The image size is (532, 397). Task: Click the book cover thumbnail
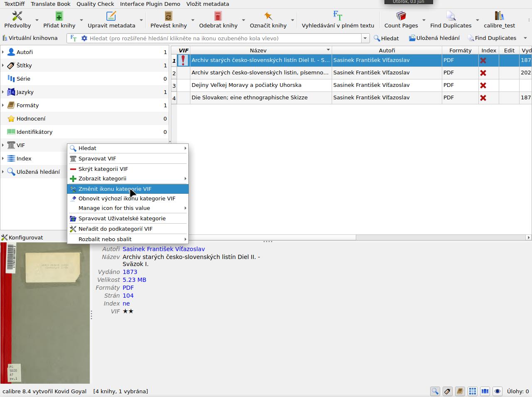[45, 313]
